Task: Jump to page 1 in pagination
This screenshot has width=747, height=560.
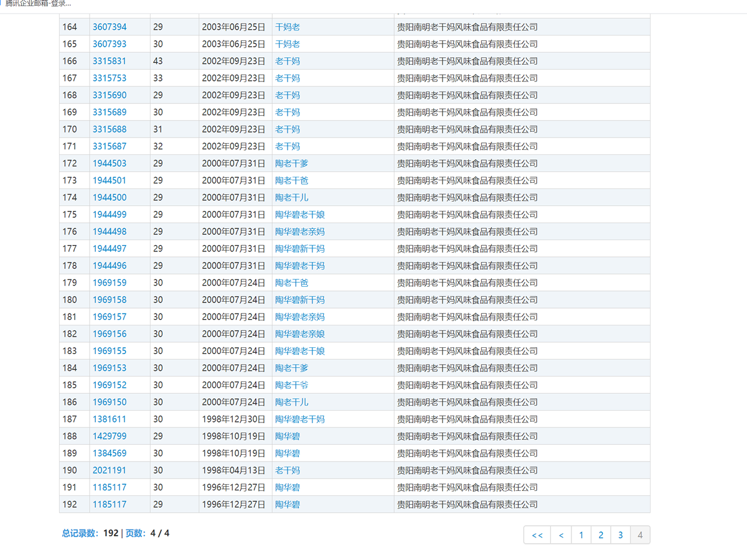Action: point(581,535)
